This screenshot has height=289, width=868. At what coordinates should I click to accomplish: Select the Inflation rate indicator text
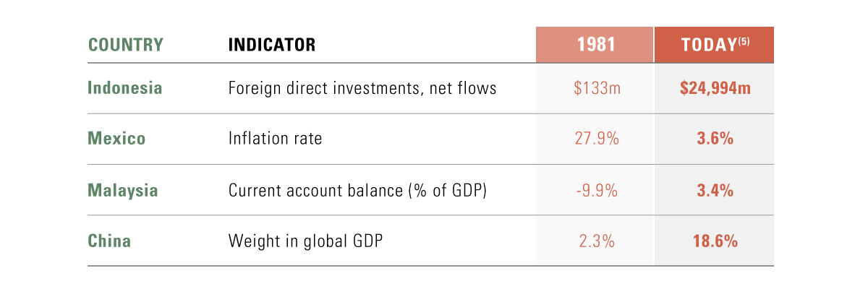pos(275,139)
